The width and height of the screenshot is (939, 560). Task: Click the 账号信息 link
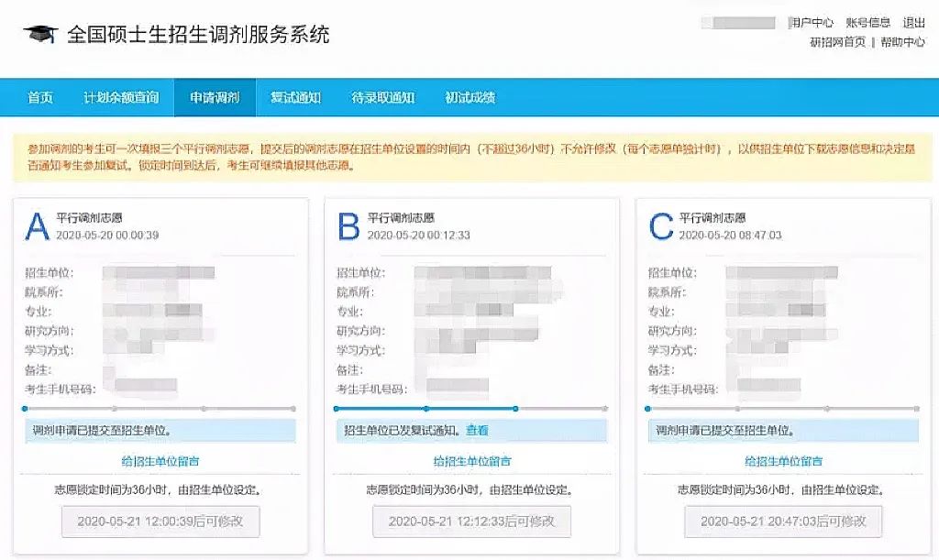867,23
